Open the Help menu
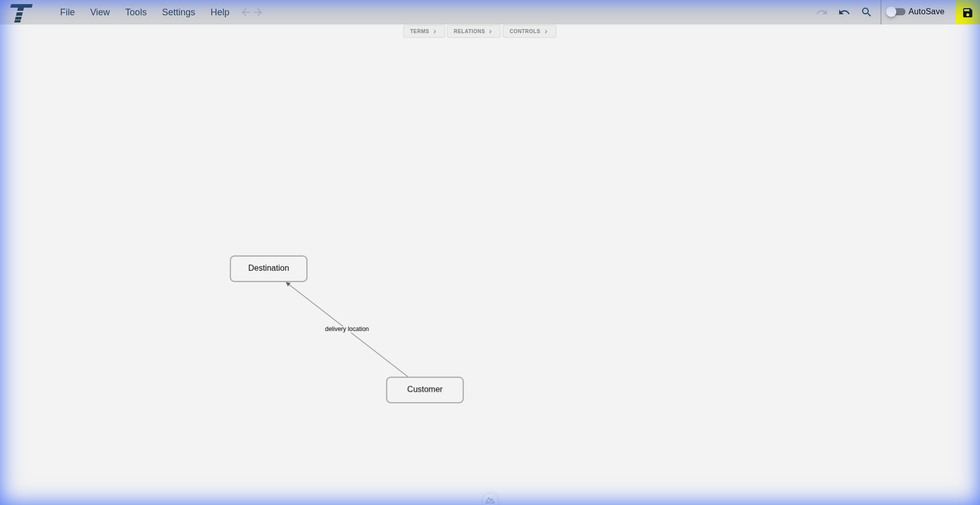This screenshot has width=980, height=505. click(219, 12)
